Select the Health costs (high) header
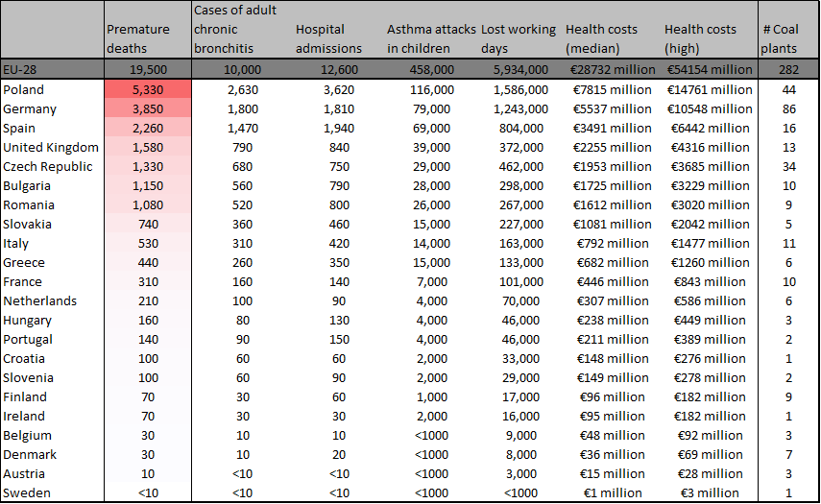This screenshot has height=504, width=821. point(700,38)
